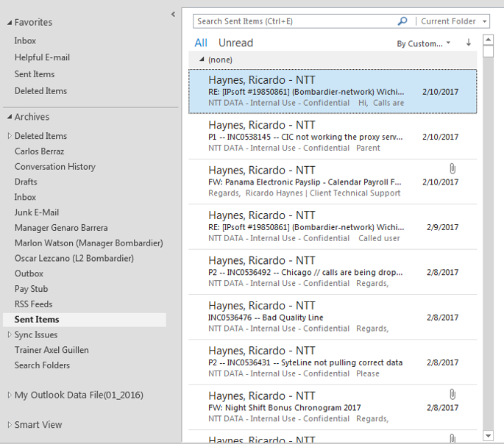
Task: Collapse the folder pane with the chevron
Action: tap(173, 14)
